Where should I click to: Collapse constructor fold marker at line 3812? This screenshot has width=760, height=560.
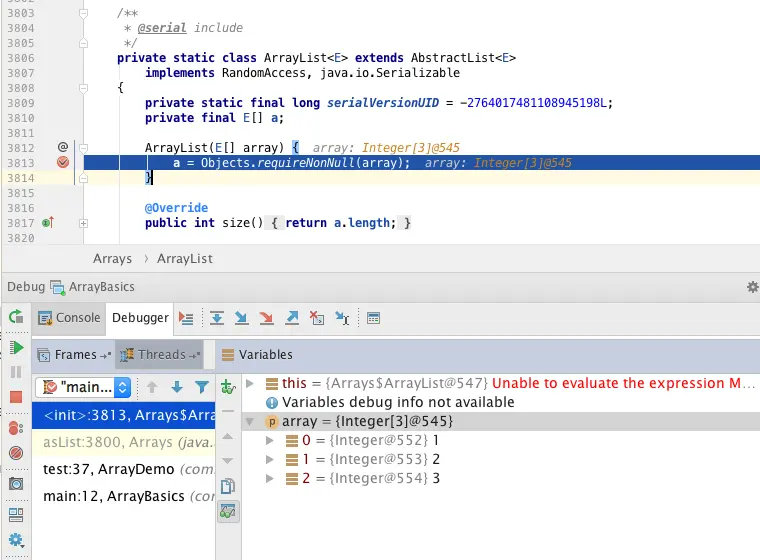pos(83,148)
